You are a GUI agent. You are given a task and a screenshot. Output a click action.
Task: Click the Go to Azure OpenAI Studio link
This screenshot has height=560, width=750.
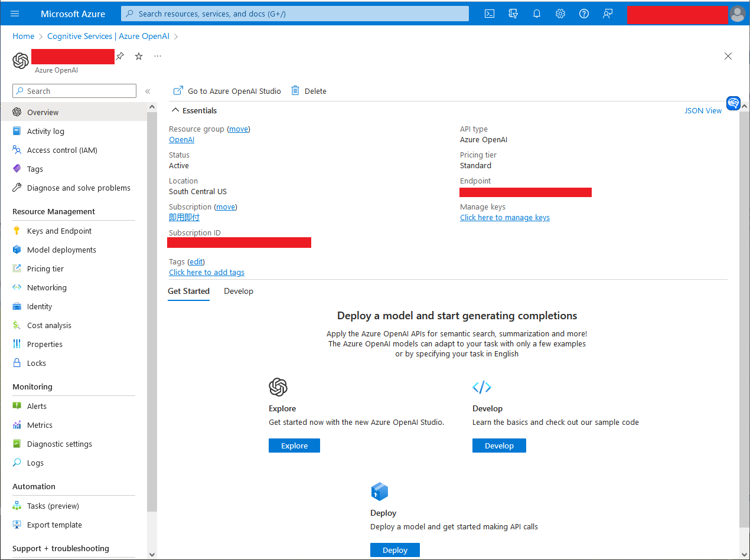[x=227, y=91]
